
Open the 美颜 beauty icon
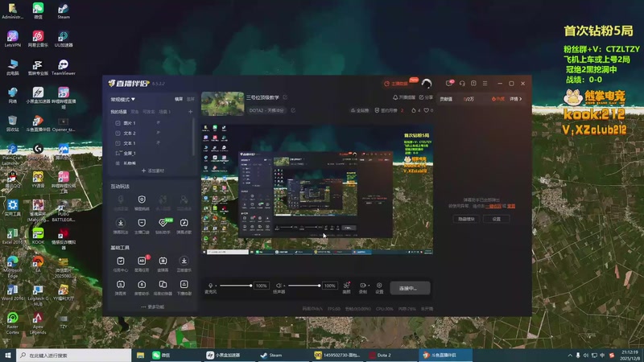pyautogui.click(x=347, y=286)
